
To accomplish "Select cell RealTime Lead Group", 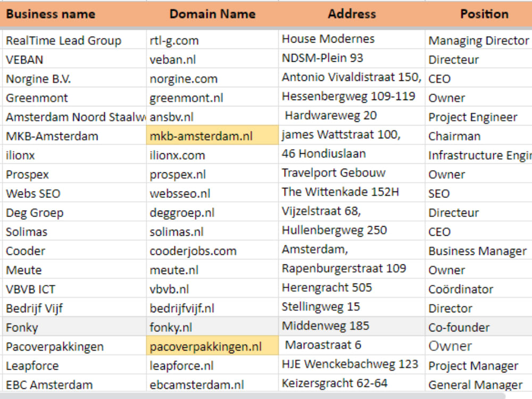I will coord(74,40).
